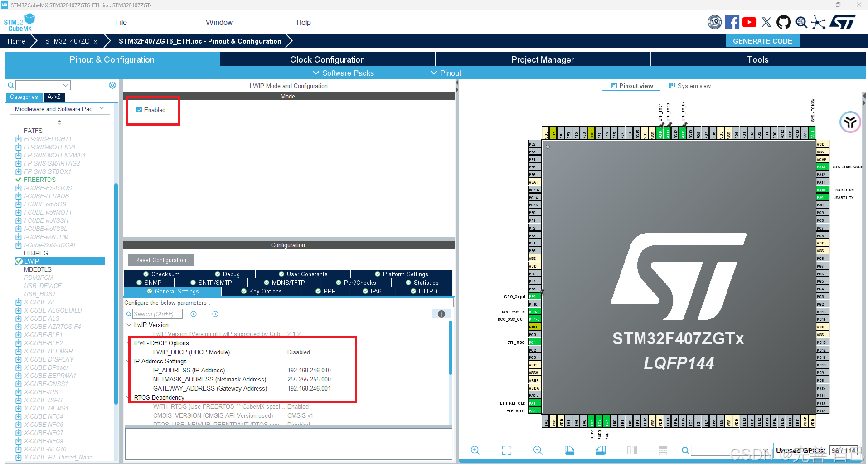This screenshot has width=868, height=469.
Task: Click the X (Twitter) icon
Action: 766,22
